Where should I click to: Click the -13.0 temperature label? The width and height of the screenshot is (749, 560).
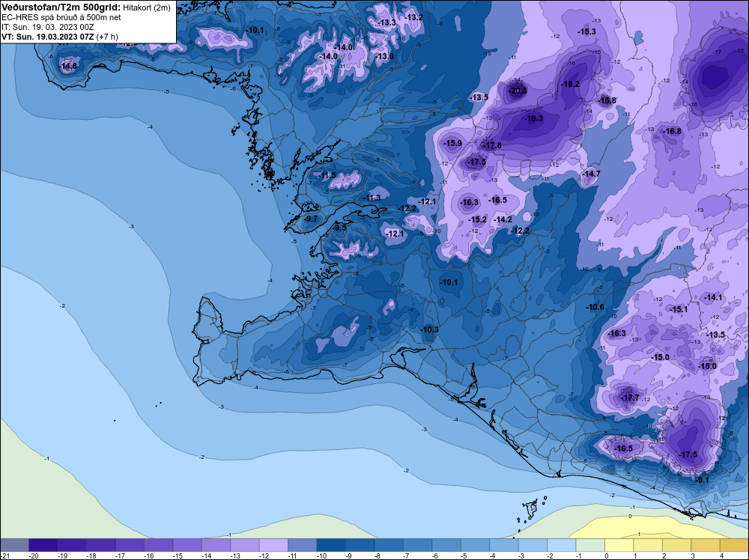coord(384,56)
